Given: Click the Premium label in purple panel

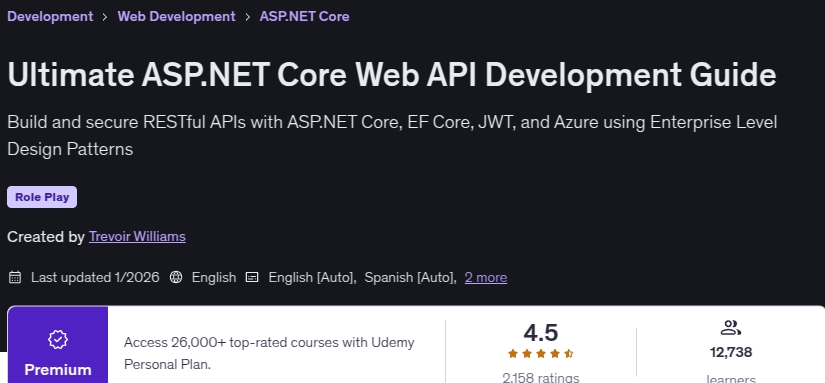Looking at the screenshot, I should 58,370.
